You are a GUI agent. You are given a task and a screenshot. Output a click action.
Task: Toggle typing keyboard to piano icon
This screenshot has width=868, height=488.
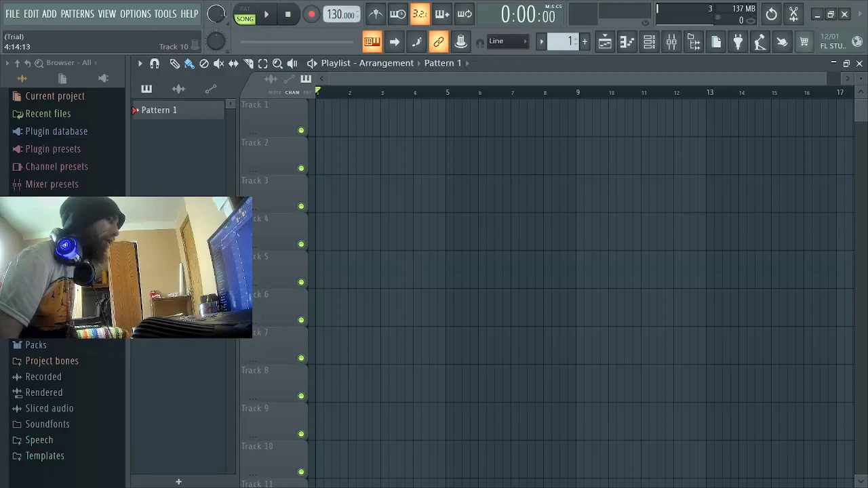372,42
